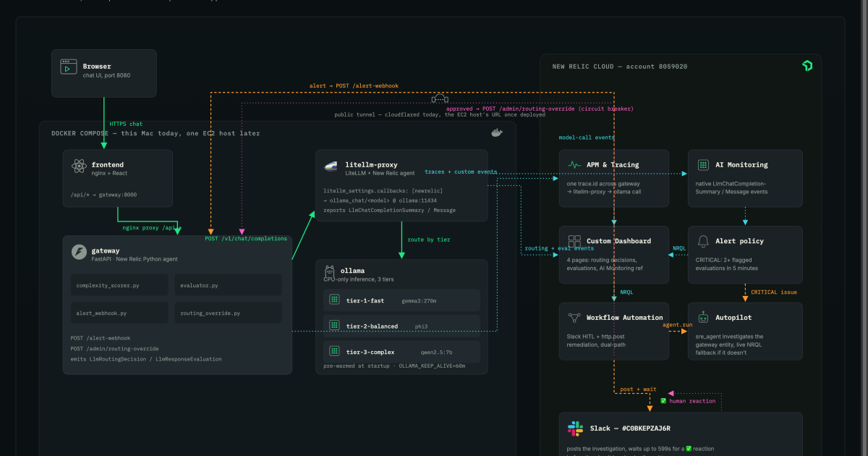Click the 'AI Monitoring' node title
Image resolution: width=868 pixels, height=456 pixels.
(x=741, y=165)
